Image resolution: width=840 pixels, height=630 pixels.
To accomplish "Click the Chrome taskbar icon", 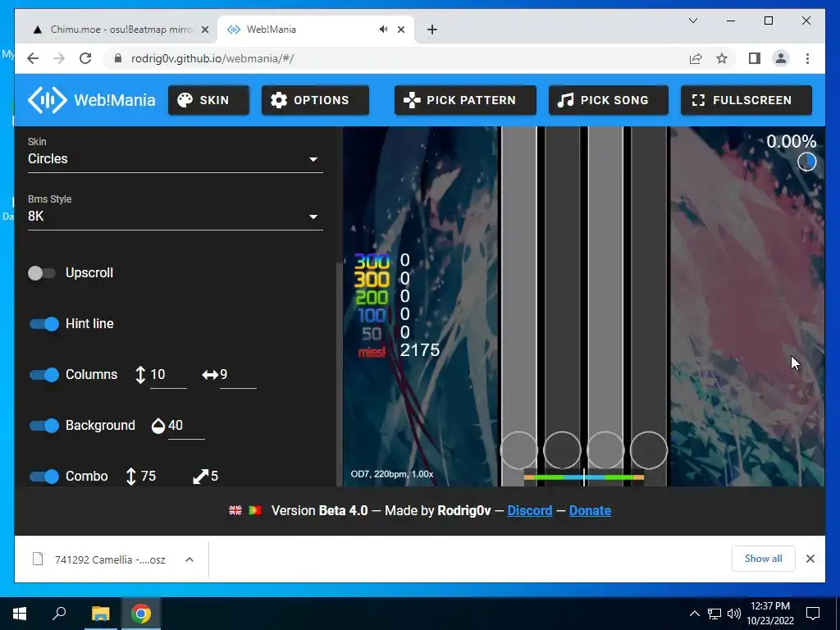I will coord(141,614).
